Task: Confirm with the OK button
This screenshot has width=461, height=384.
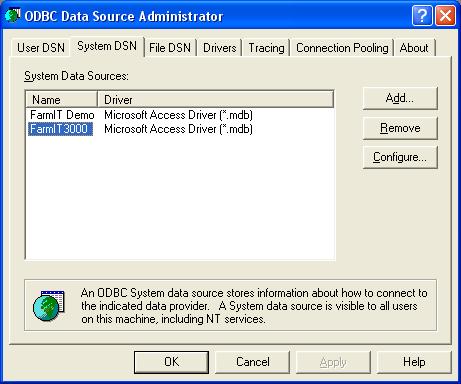Action: pyautogui.click(x=171, y=362)
